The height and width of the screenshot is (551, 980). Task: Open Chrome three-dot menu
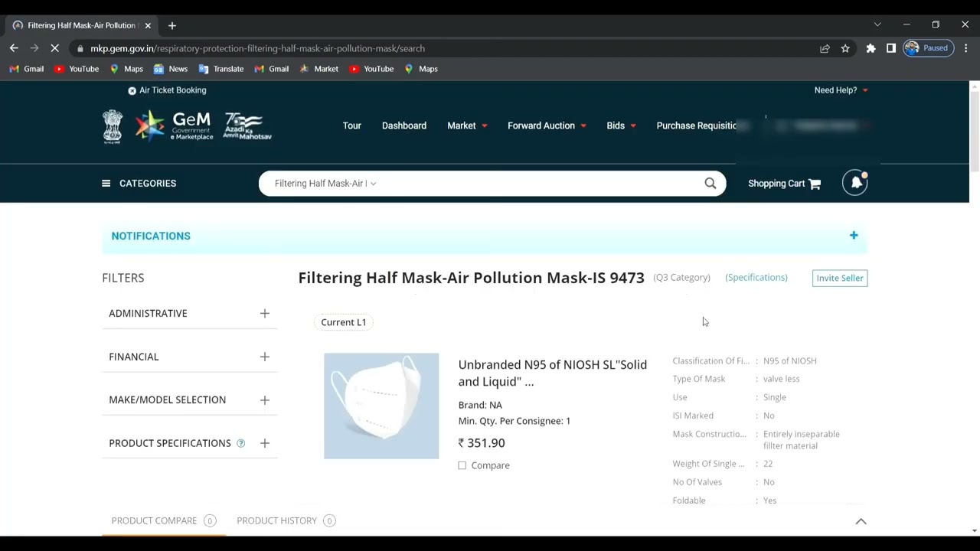tap(965, 48)
